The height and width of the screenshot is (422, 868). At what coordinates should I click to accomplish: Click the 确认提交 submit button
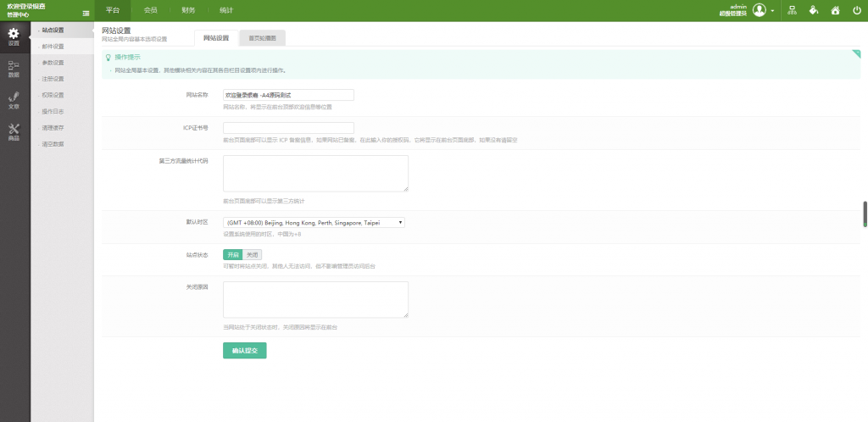245,350
